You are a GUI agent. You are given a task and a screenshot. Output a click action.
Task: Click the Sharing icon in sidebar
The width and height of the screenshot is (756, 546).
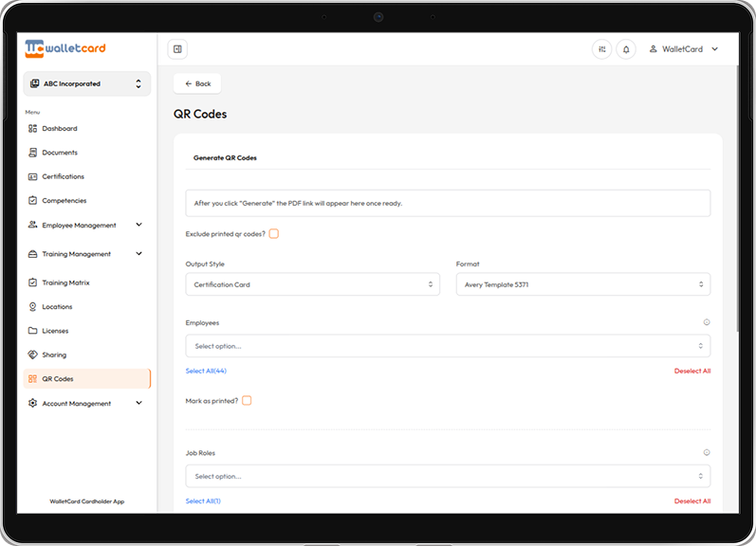(32, 355)
